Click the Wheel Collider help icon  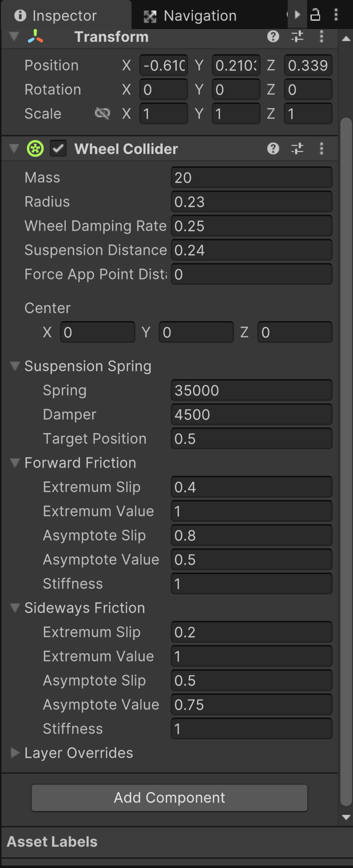(273, 148)
